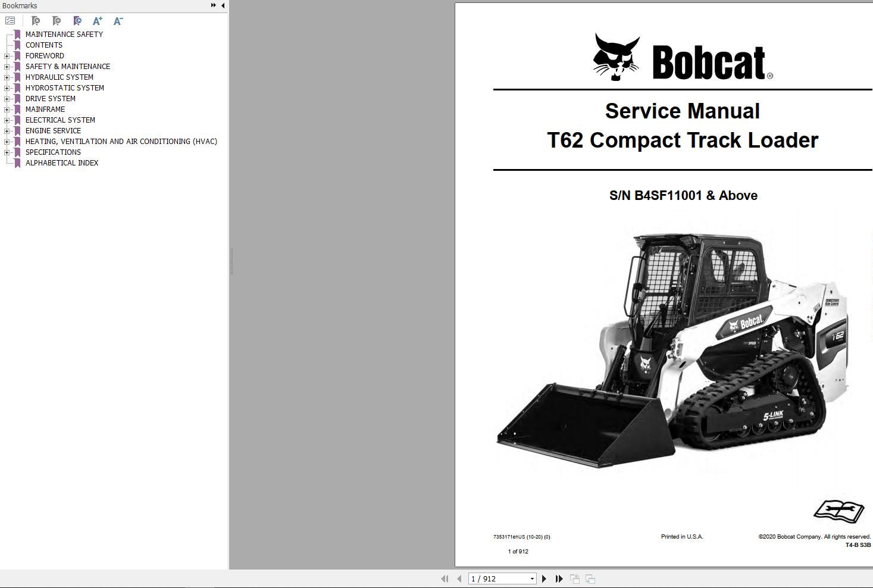873x588 pixels.
Task: Expand the ELECTRICAL SYSTEM bookmark tree
Action: coord(6,120)
